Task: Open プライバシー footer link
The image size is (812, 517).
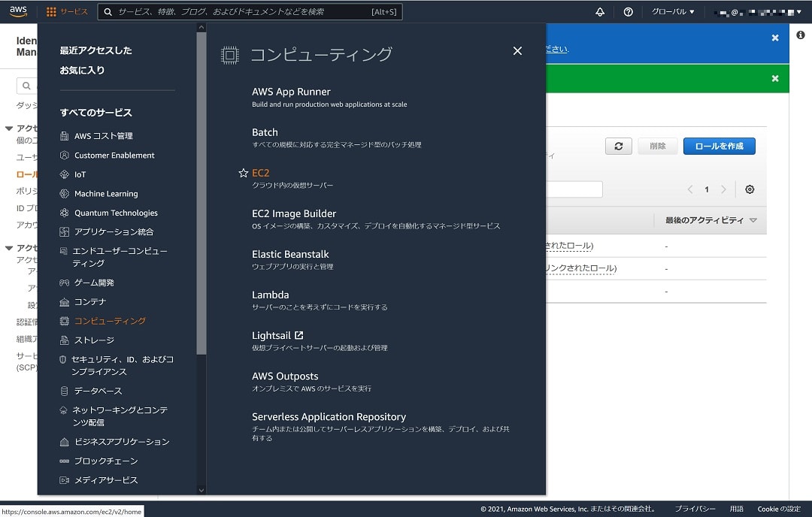Action: 695,509
